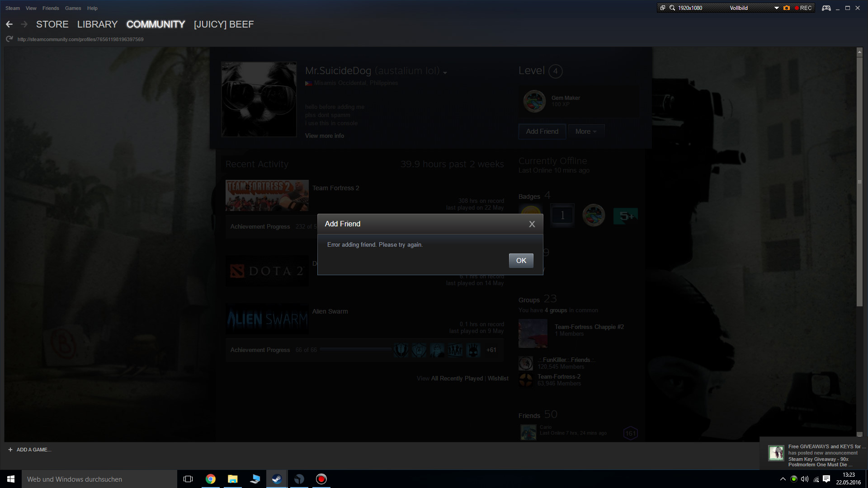
Task: Go back with the arrow button
Action: tap(9, 24)
